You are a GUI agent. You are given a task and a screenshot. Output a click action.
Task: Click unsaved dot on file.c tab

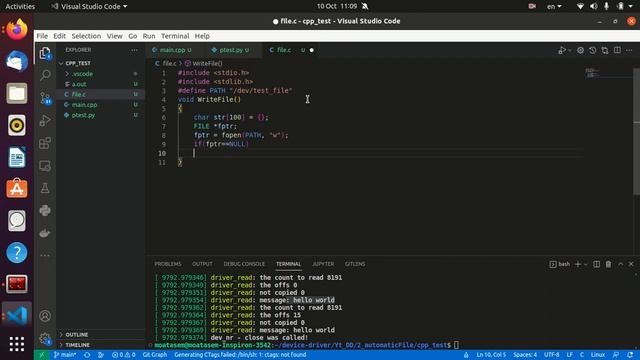point(311,50)
